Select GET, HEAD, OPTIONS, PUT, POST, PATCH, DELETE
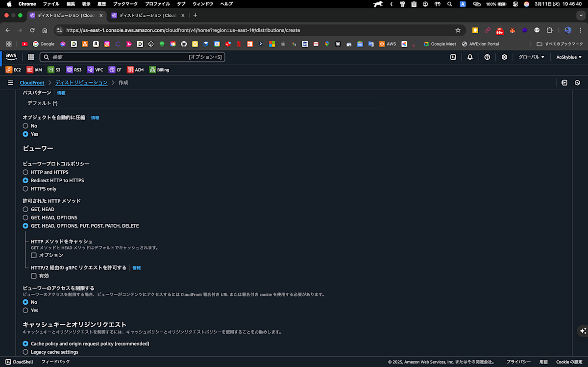Image resolution: width=588 pixels, height=367 pixels. click(x=25, y=226)
